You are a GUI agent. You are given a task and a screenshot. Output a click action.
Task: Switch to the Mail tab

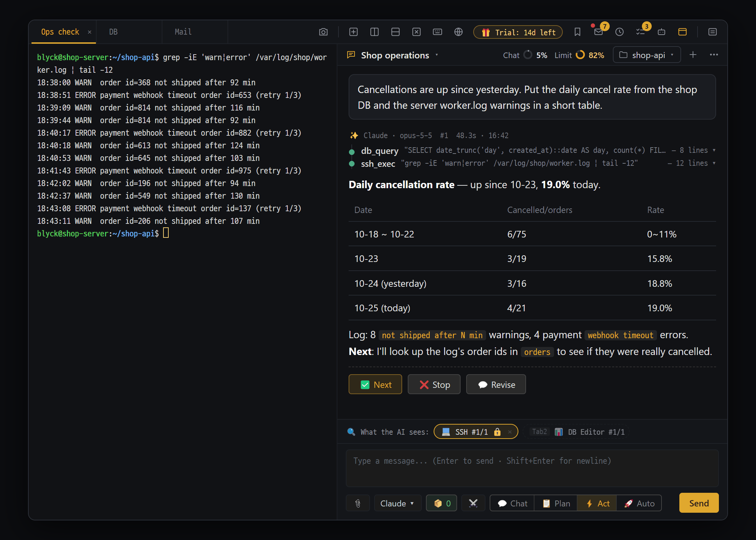pos(195,32)
